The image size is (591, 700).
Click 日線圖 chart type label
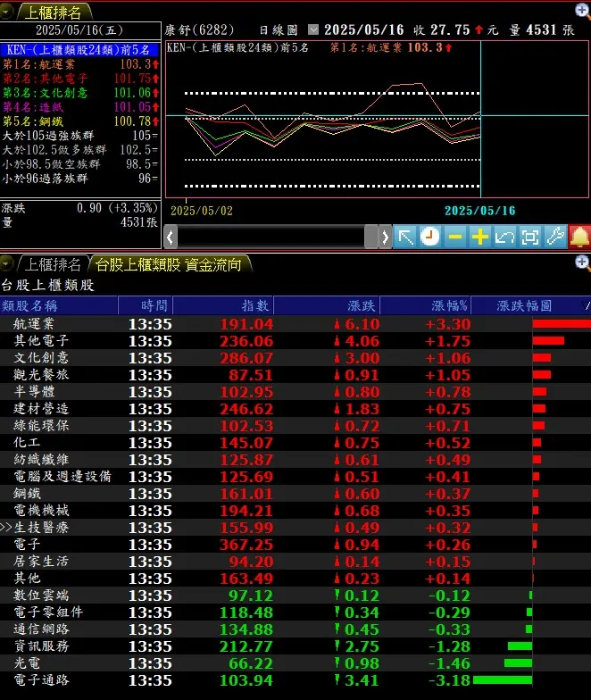coord(279,30)
